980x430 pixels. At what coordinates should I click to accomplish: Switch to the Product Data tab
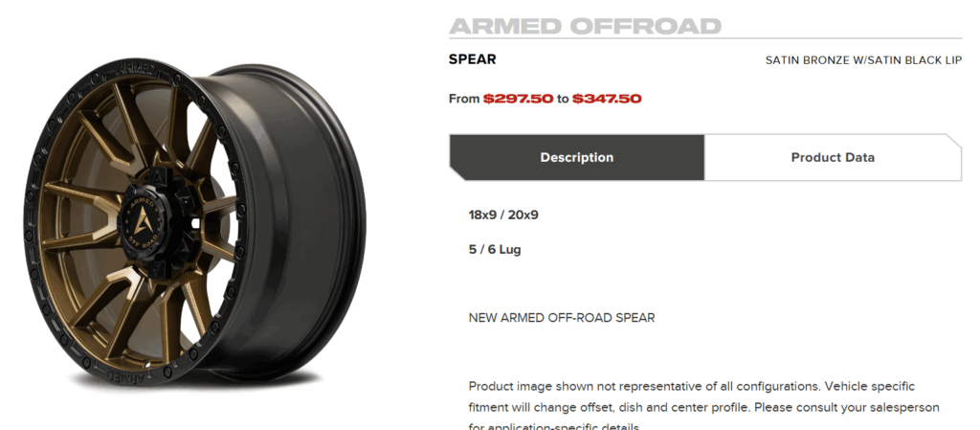tap(833, 157)
